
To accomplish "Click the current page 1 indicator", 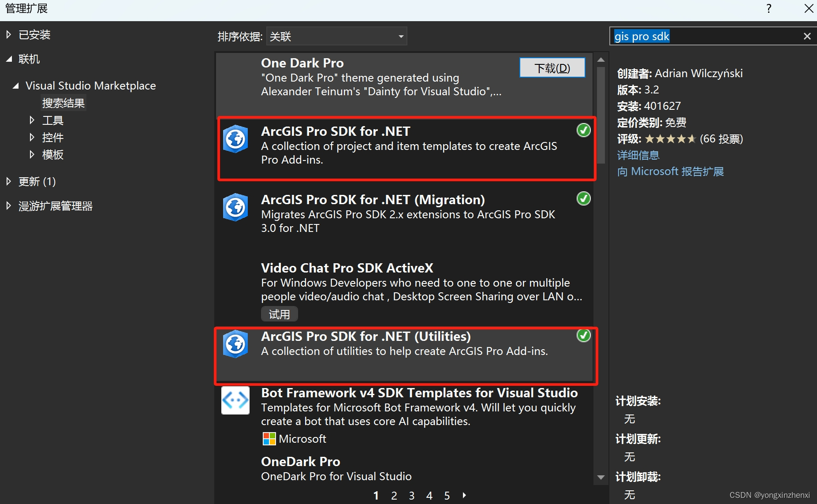I will [376, 496].
